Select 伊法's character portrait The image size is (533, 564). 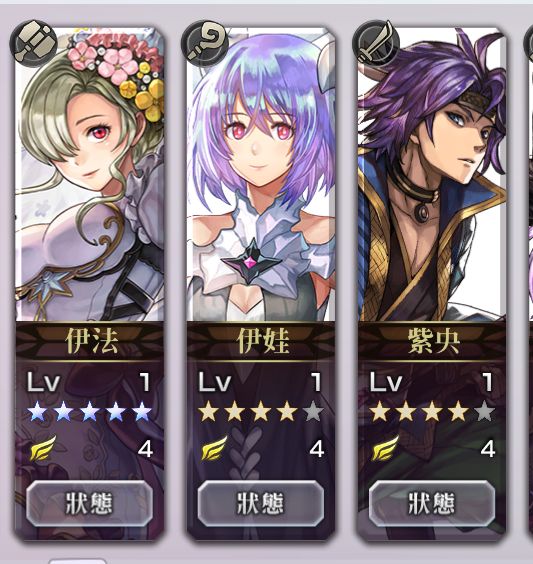point(90,174)
